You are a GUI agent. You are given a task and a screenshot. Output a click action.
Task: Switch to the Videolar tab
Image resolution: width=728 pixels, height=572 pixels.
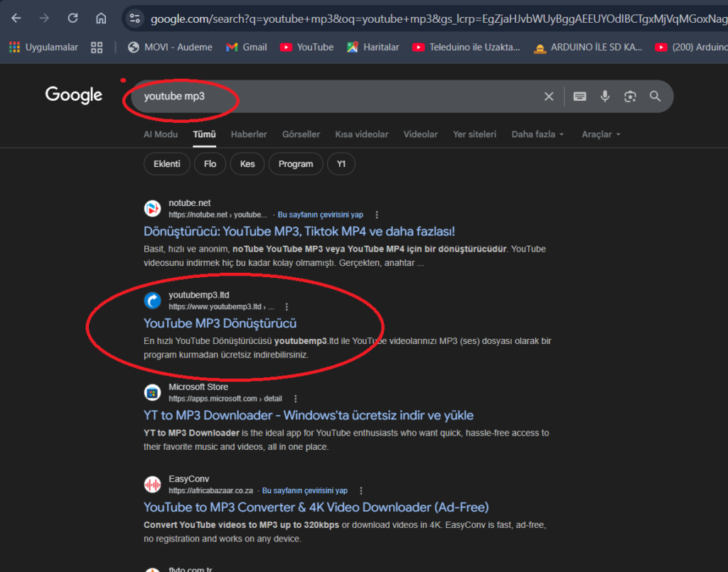click(x=421, y=134)
